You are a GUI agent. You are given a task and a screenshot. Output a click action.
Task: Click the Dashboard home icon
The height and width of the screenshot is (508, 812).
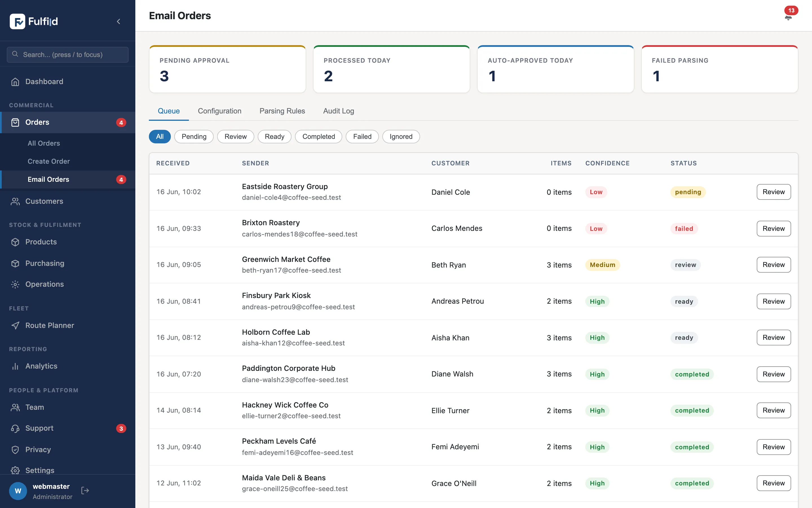point(15,82)
